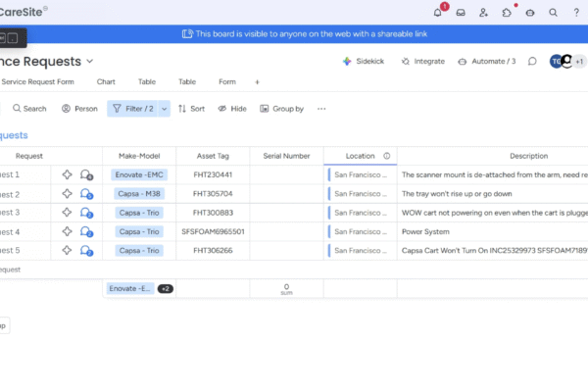Open the toolbar more options ellipsis
Screen dimensions: 588x392
(x=320, y=109)
